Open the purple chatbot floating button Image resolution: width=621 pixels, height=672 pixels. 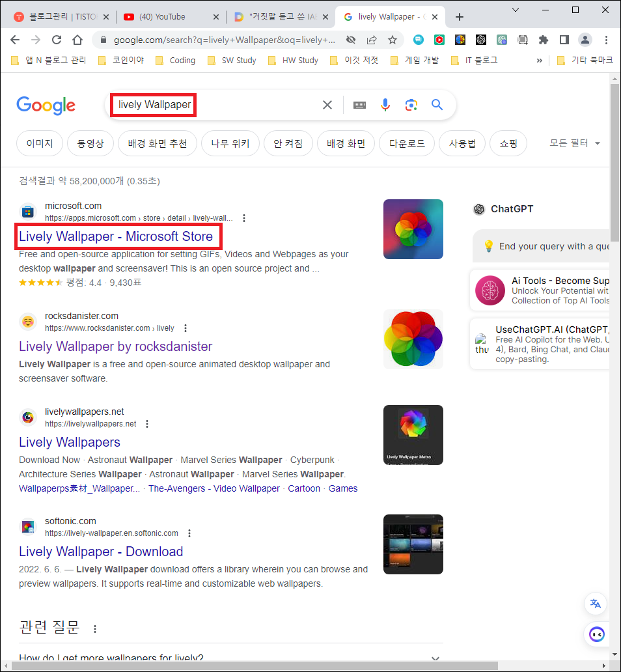[596, 634]
